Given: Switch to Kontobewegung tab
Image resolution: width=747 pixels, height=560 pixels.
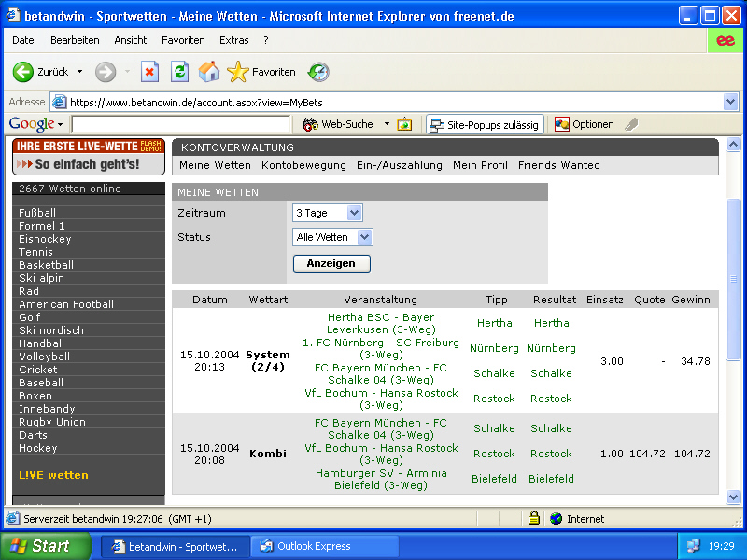Looking at the screenshot, I should pyautogui.click(x=303, y=165).
